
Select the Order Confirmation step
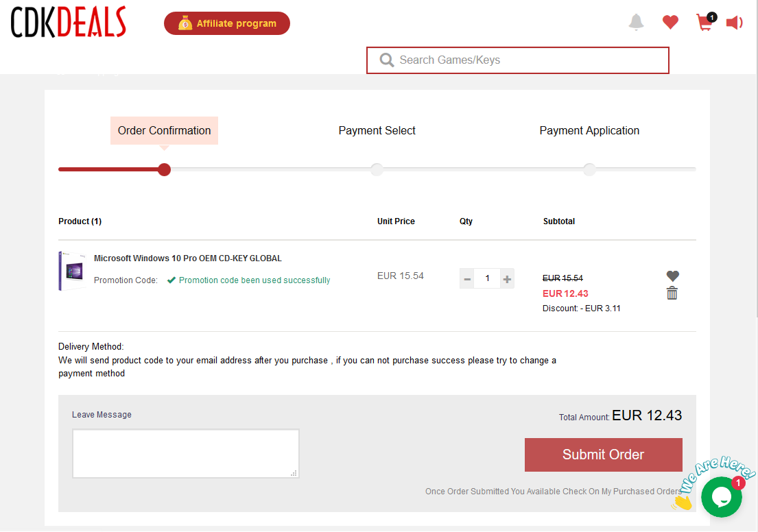coord(165,130)
